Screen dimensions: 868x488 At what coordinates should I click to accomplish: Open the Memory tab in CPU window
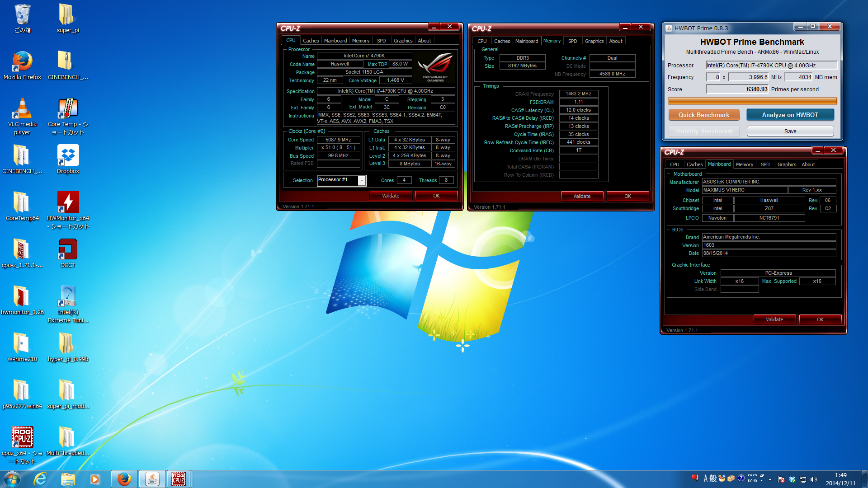[361, 41]
